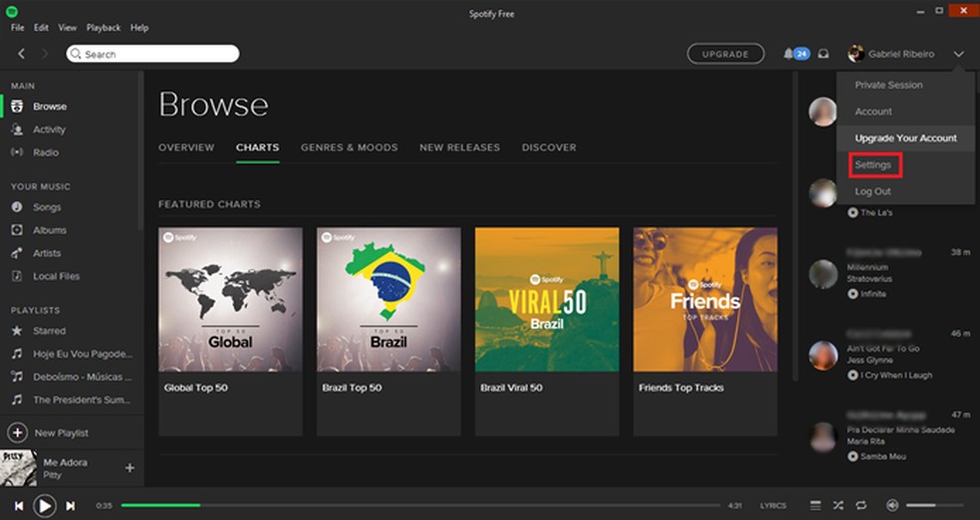Screen dimensions: 980x520
Task: Go forward with the forward arrow
Action: (x=45, y=54)
